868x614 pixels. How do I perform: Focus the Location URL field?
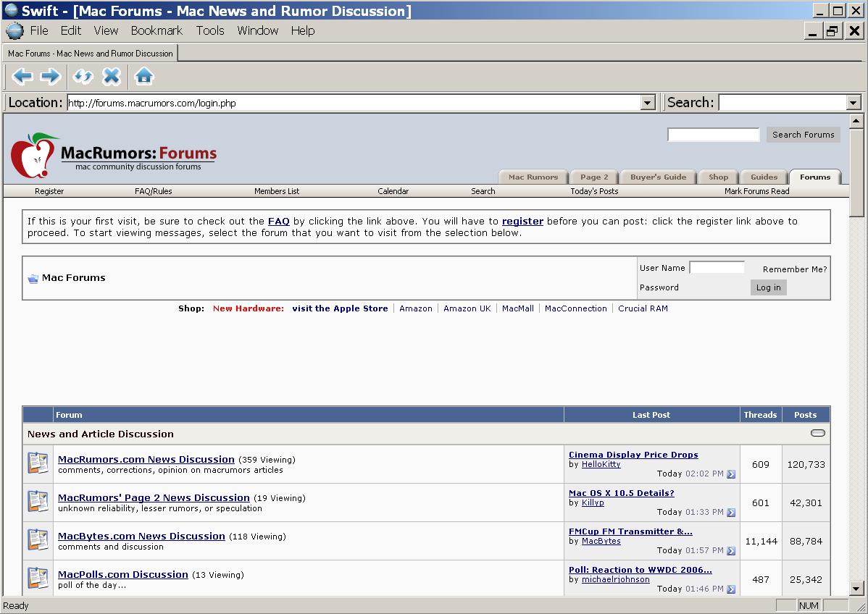(x=354, y=103)
